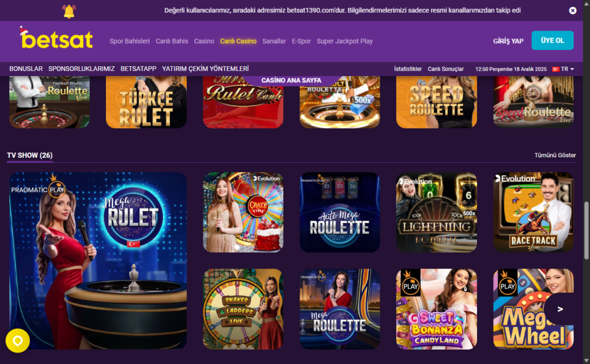Open the Crazy Time game thumbnail
The image size is (590, 364).
tap(243, 212)
